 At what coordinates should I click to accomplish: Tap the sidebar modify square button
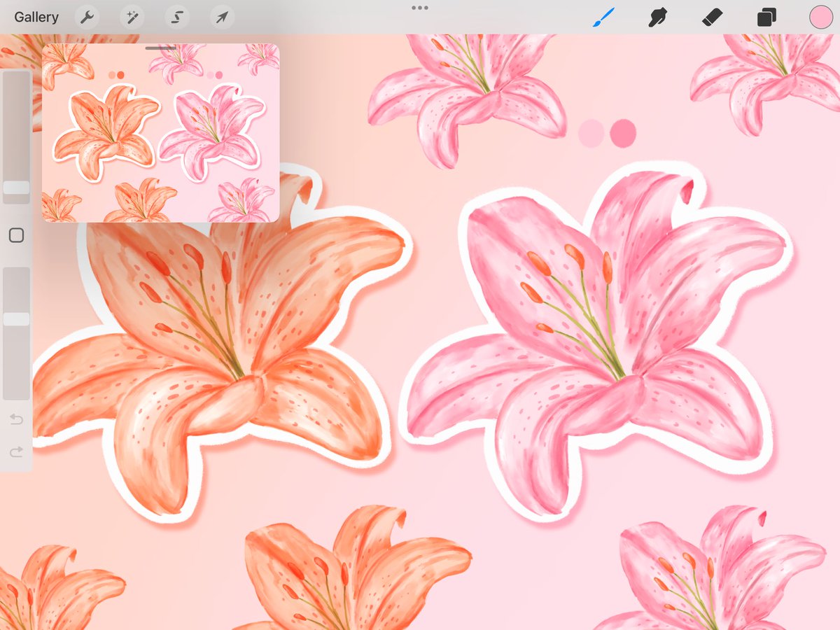[x=16, y=236]
